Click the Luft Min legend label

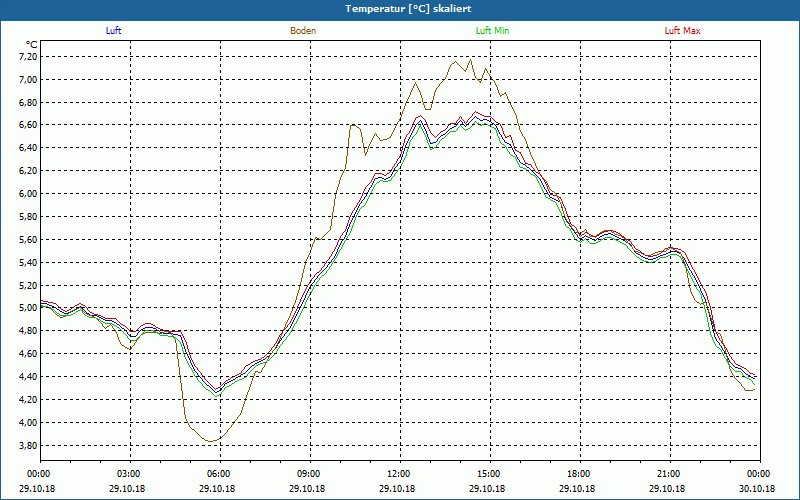492,31
